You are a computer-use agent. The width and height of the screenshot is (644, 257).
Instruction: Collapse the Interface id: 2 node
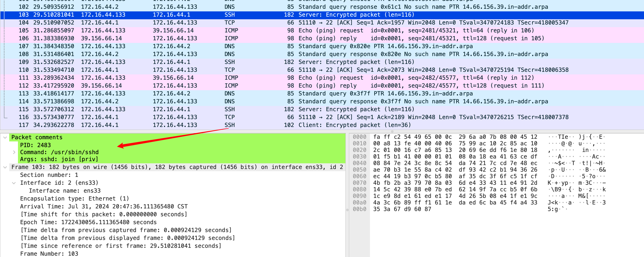tap(14, 183)
